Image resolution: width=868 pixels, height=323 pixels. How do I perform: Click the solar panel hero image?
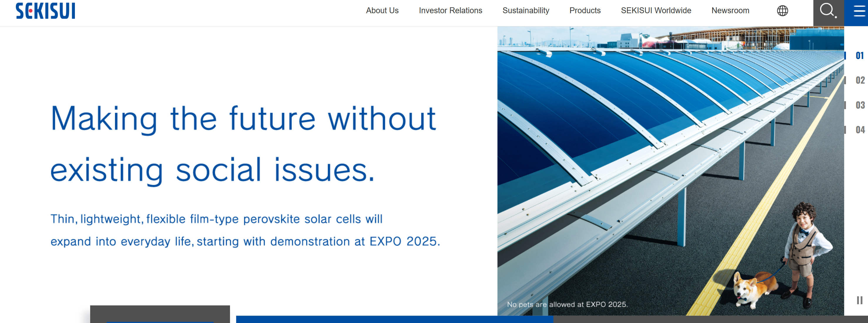click(x=671, y=171)
